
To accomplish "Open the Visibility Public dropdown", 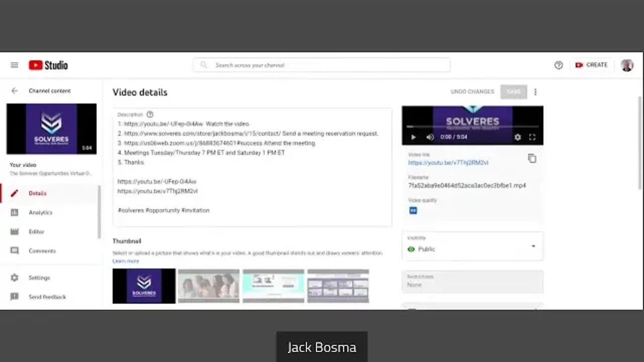I will (472, 246).
